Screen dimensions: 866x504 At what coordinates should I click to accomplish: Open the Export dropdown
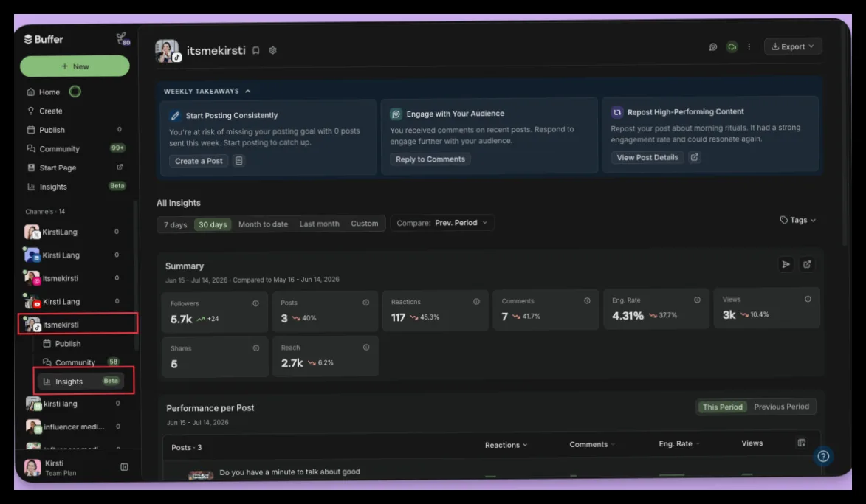[x=793, y=47]
